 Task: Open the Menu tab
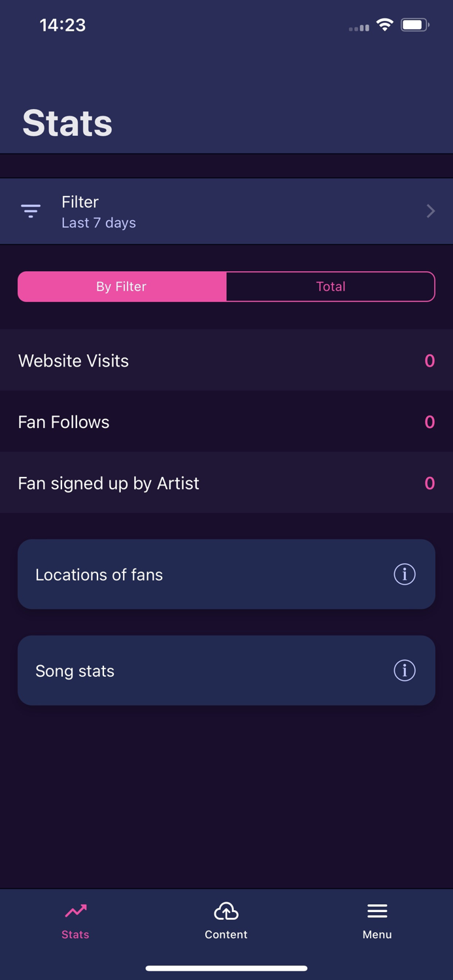pos(377,920)
